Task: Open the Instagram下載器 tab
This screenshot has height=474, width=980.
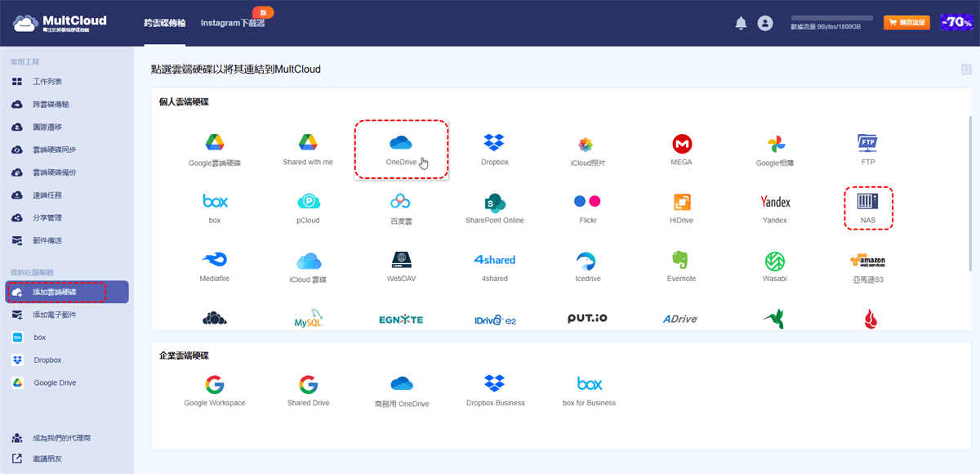Action: [x=233, y=23]
